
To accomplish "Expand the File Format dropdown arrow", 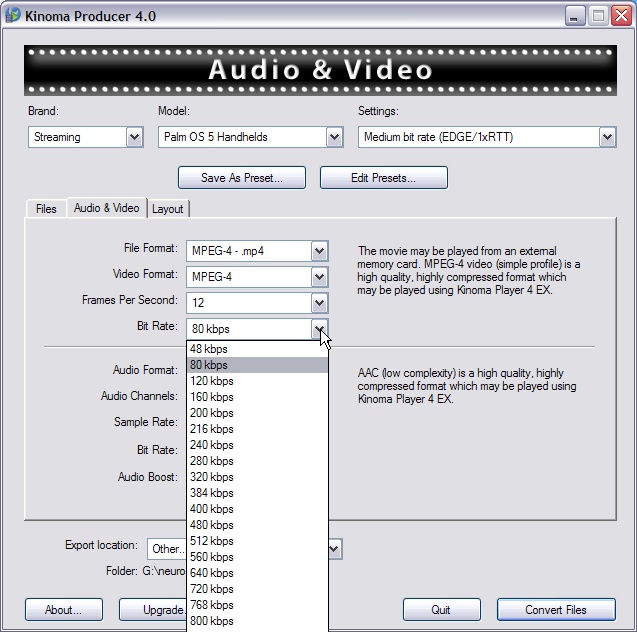I will click(319, 250).
